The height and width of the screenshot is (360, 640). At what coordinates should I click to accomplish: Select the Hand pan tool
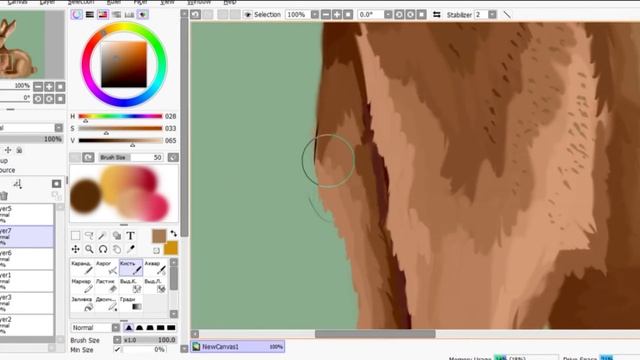[117, 249]
